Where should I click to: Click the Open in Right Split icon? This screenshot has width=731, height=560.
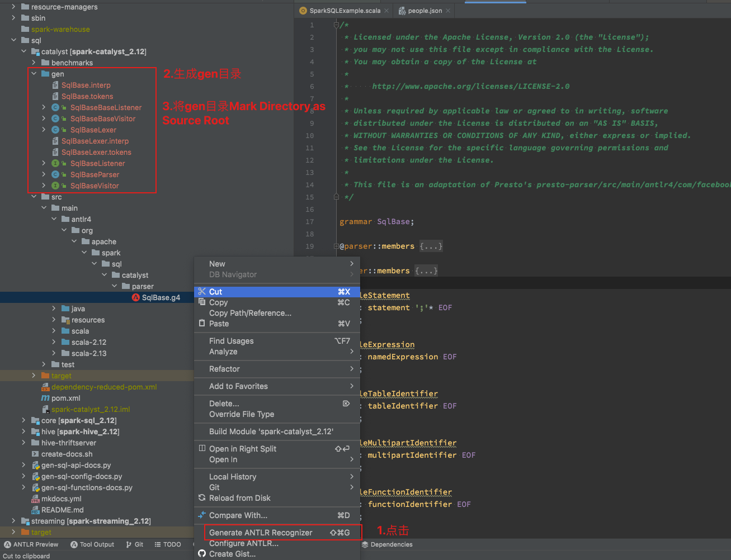[202, 449]
